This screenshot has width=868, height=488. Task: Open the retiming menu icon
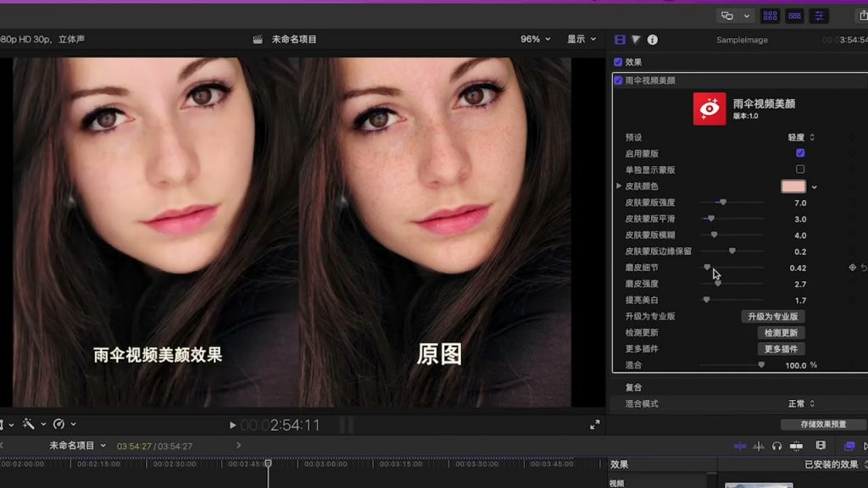pyautogui.click(x=60, y=424)
